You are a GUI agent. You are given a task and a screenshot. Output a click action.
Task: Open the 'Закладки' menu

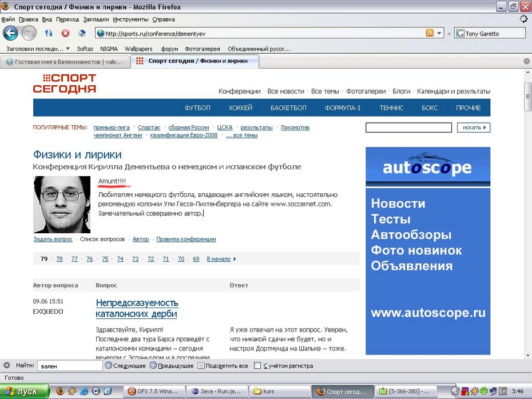(x=96, y=19)
